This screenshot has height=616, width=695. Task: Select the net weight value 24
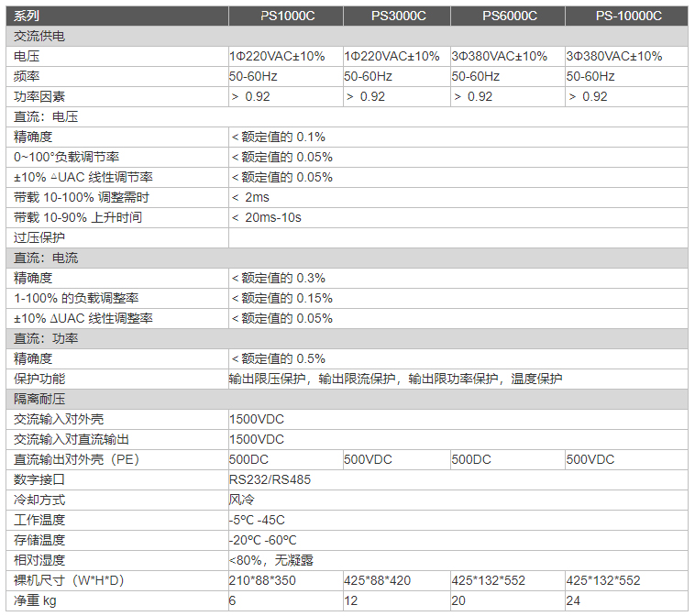pyautogui.click(x=574, y=600)
